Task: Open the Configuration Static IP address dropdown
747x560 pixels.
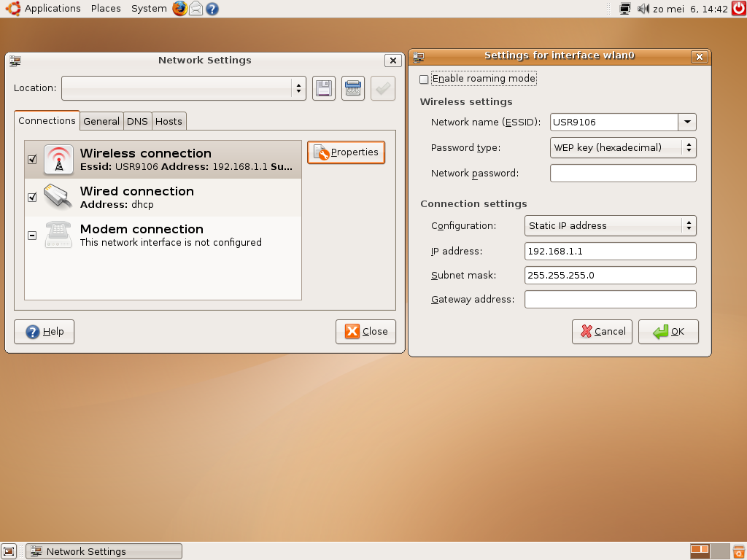Action: 610,226
